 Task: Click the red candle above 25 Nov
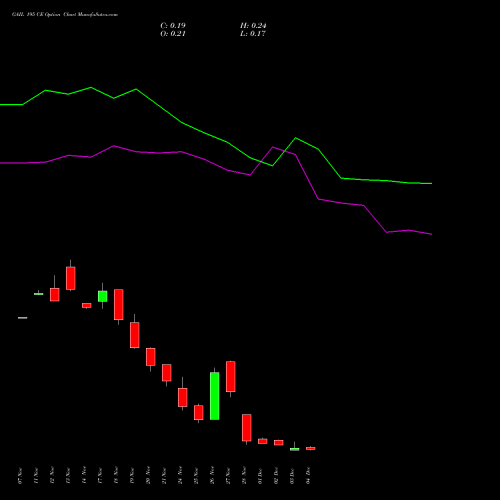[199, 413]
